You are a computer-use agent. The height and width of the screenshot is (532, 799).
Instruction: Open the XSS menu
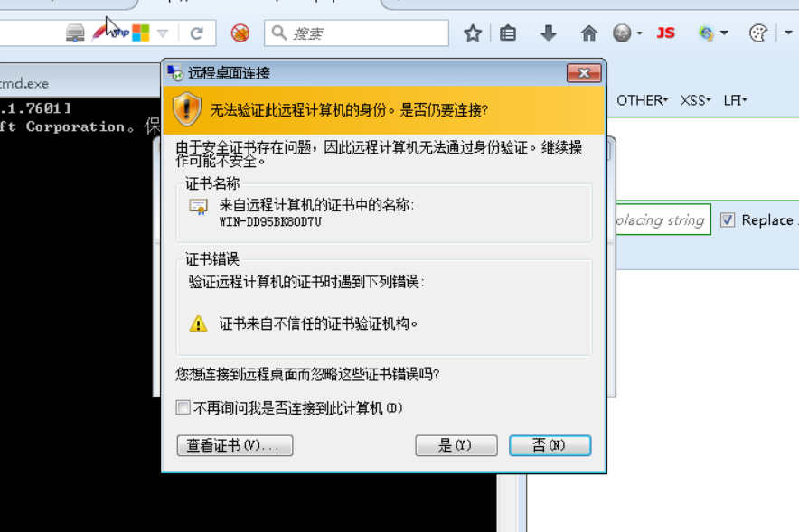(694, 100)
